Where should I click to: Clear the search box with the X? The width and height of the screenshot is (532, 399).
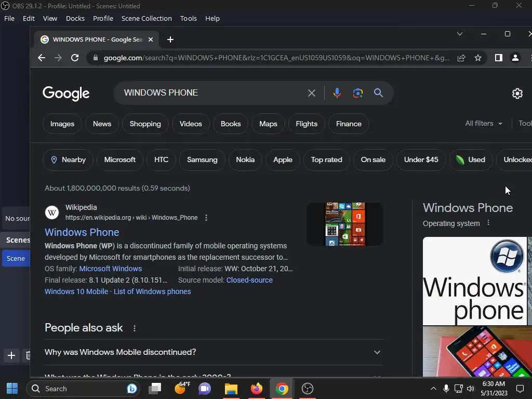click(x=312, y=93)
